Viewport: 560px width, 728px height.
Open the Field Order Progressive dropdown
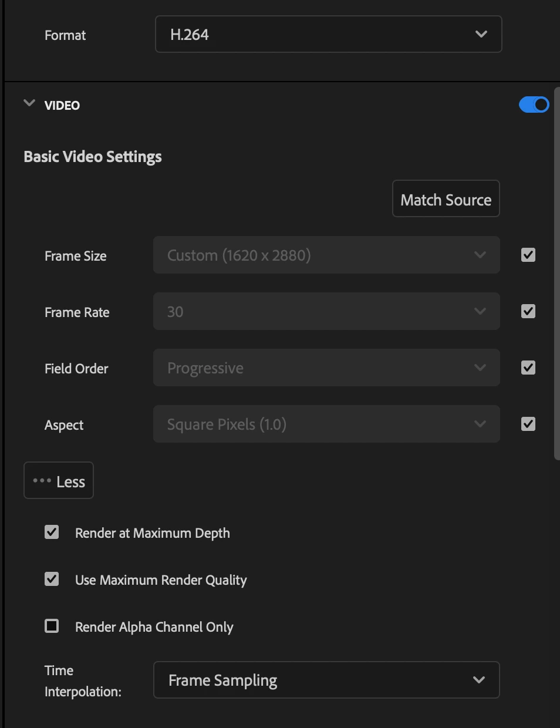326,368
